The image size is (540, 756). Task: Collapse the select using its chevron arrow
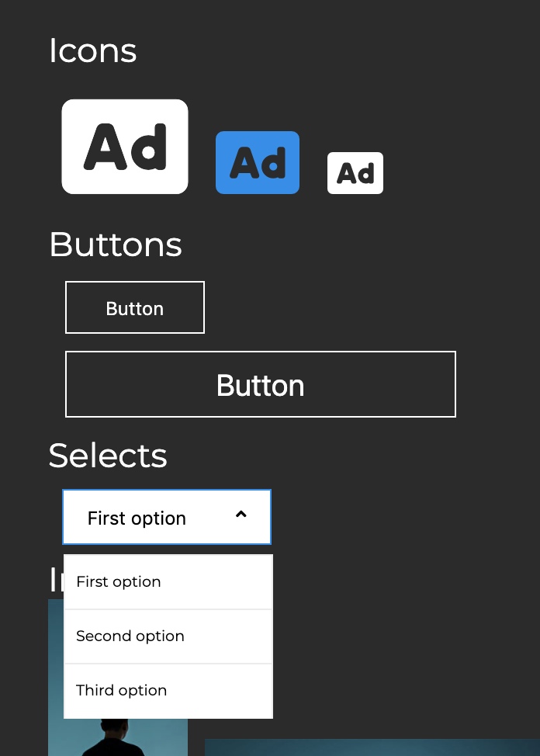click(241, 515)
